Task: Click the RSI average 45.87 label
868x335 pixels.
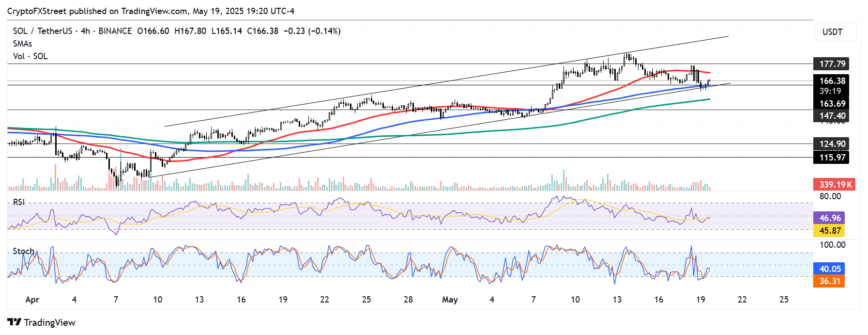Action: click(829, 231)
